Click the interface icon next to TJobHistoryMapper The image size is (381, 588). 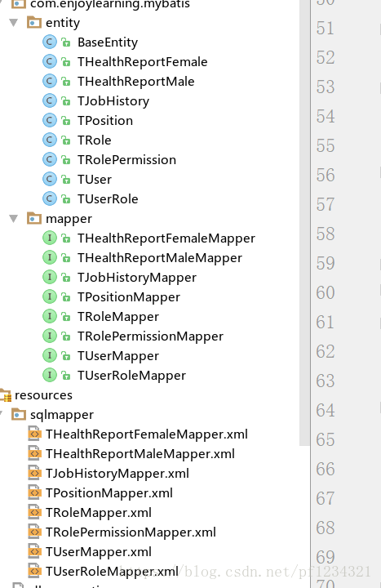(x=50, y=277)
